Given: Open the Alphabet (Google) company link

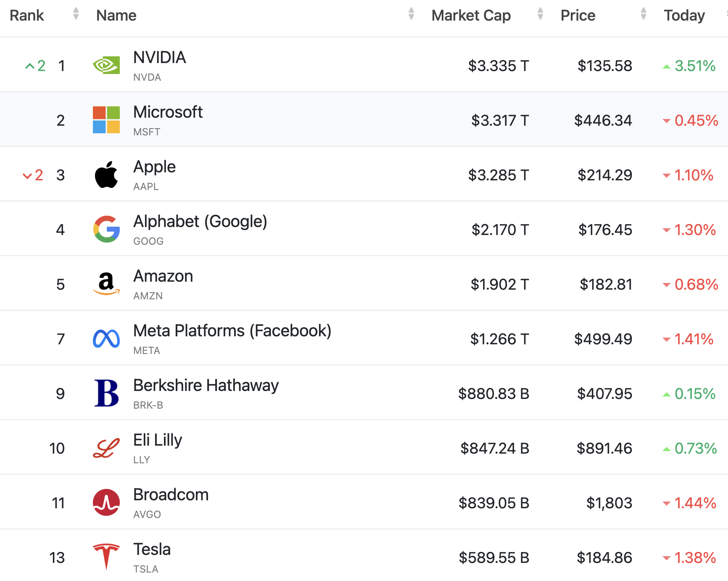Looking at the screenshot, I should coord(200,222).
